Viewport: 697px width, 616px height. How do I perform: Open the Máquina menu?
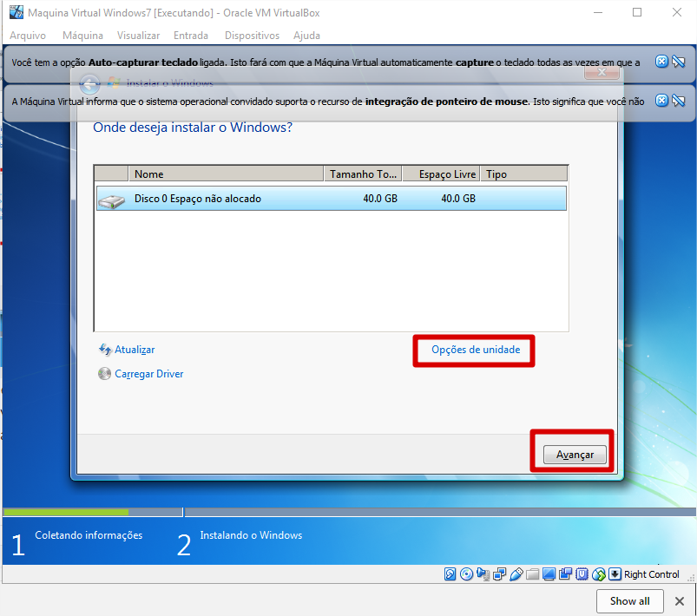coord(82,36)
